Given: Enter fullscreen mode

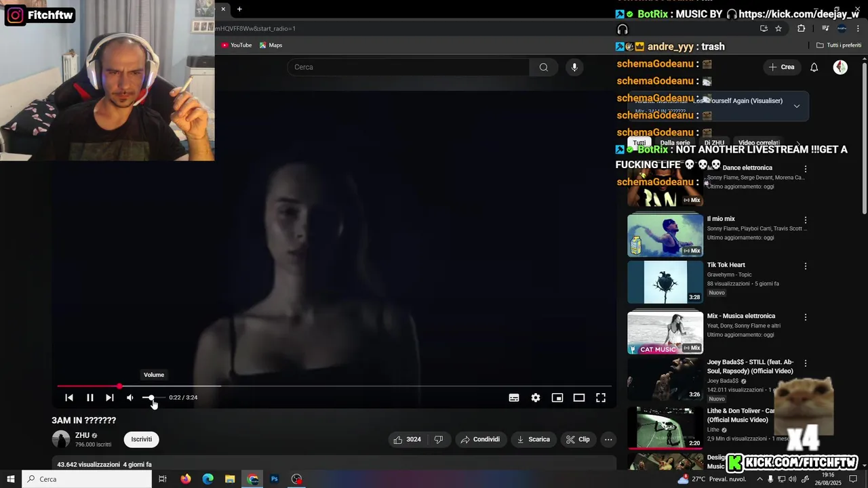Looking at the screenshot, I should (601, 398).
